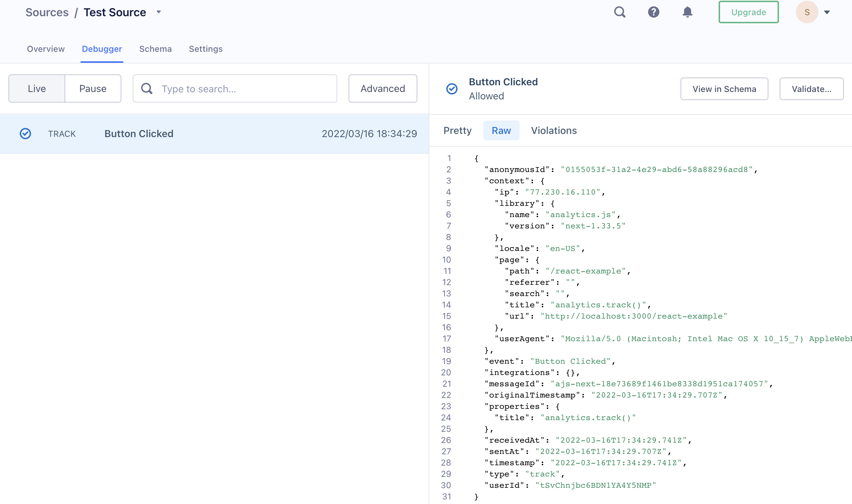852x504 pixels.
Task: Click the Allowed status check icon in detail header
Action: pos(452,89)
